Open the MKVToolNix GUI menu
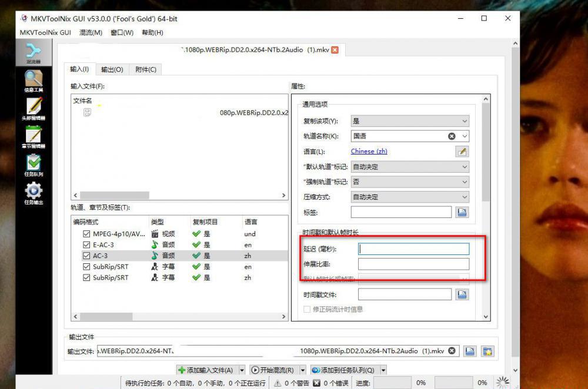The height and width of the screenshot is (389, 588). [45, 32]
